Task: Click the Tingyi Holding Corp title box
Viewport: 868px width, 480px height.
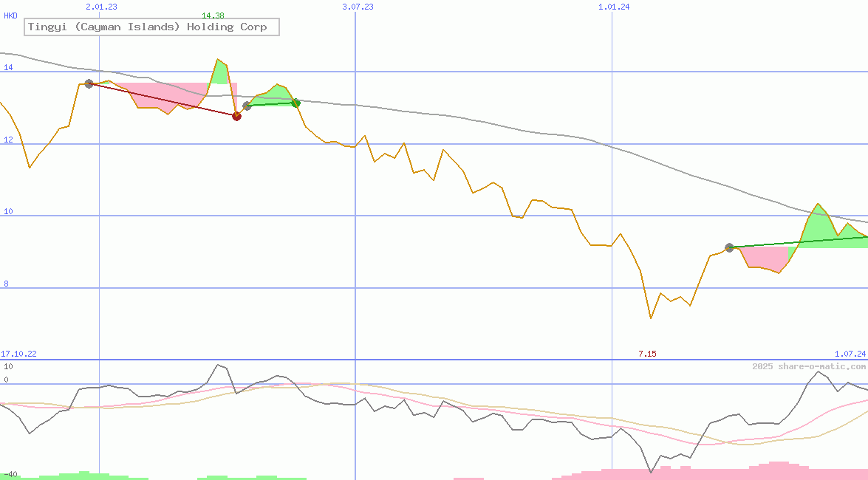Action: (152, 27)
